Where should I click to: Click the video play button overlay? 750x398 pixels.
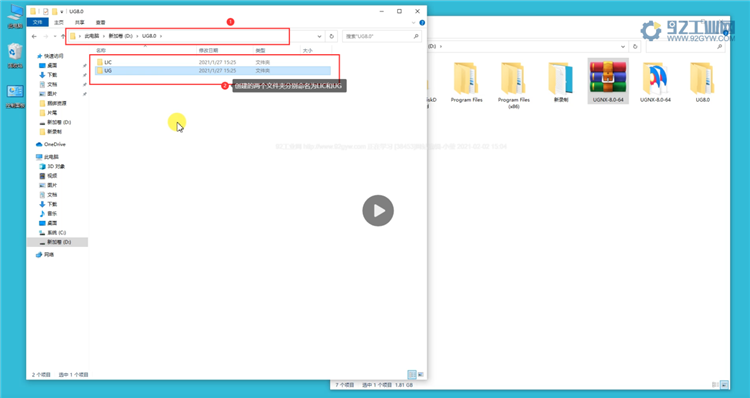[378, 210]
